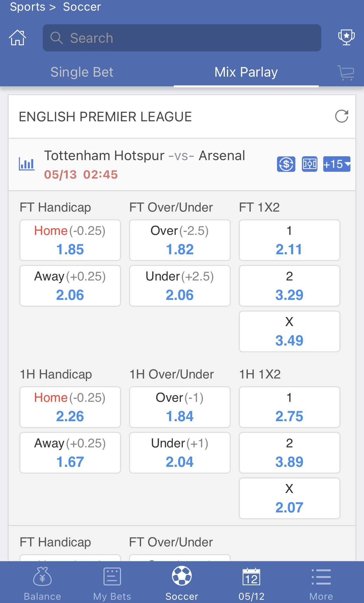Image resolution: width=364 pixels, height=603 pixels.
Task: Go to the home screen icon
Action: pos(17,38)
